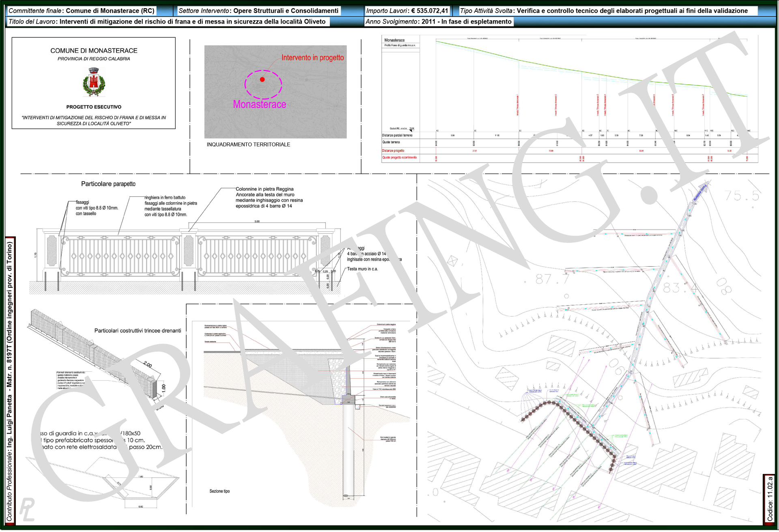
Task: Click the Monasterace municipal coat of arms
Action: (94, 82)
